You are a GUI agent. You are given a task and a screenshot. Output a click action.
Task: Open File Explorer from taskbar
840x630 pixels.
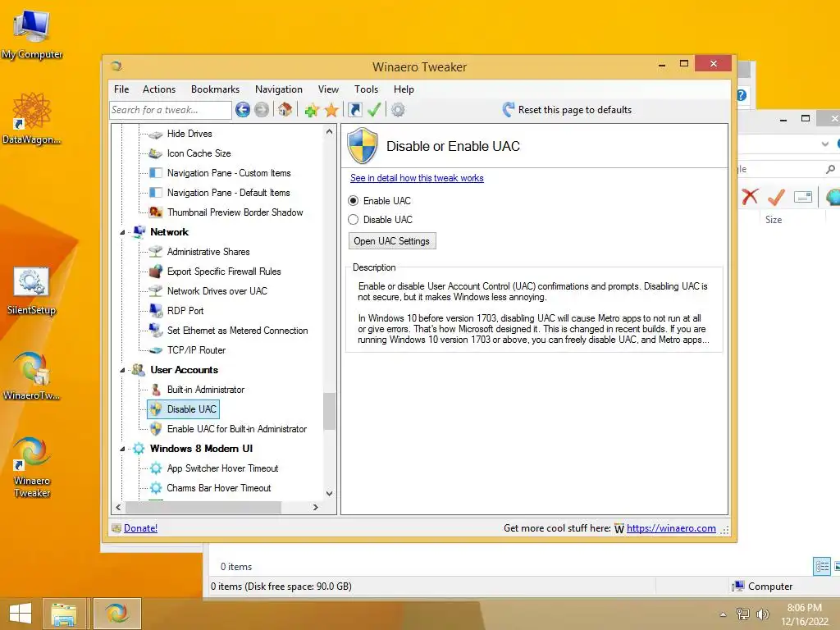64,614
